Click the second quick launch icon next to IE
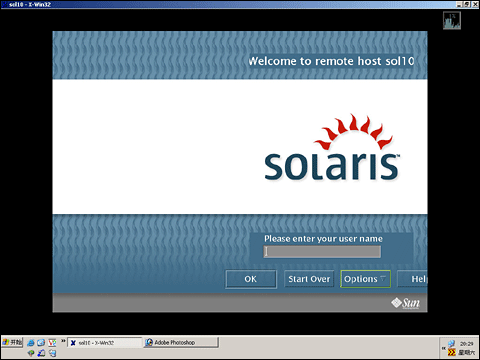 (41, 342)
